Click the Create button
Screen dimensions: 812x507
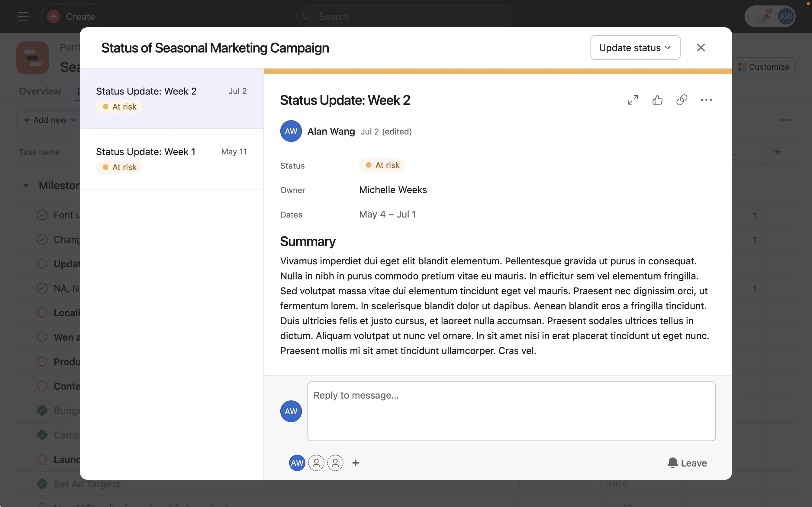(x=73, y=16)
